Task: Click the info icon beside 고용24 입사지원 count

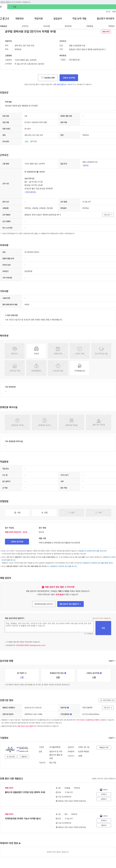Action: click(101, 673)
